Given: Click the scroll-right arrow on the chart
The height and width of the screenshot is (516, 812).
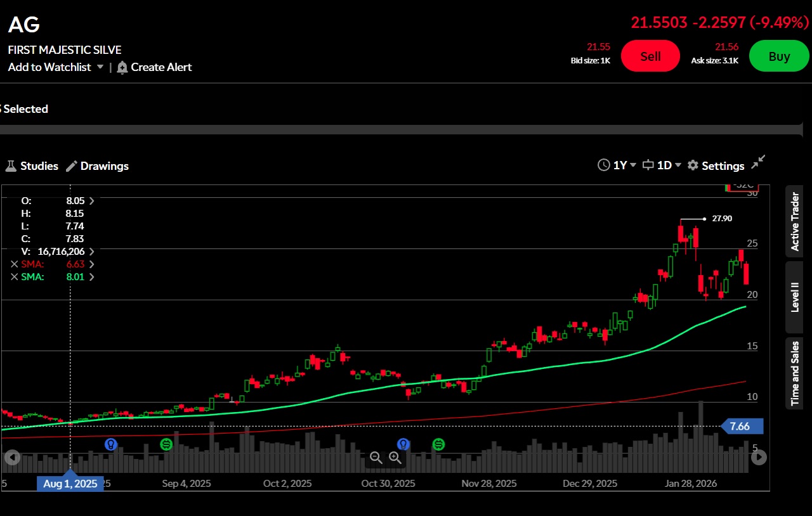Looking at the screenshot, I should pos(759,457).
